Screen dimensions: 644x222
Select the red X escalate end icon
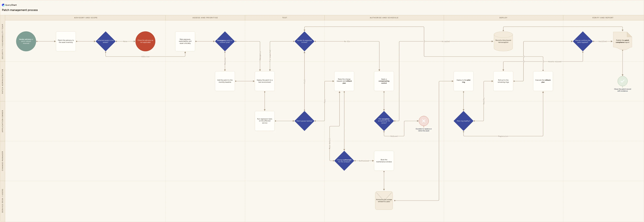coord(424,121)
